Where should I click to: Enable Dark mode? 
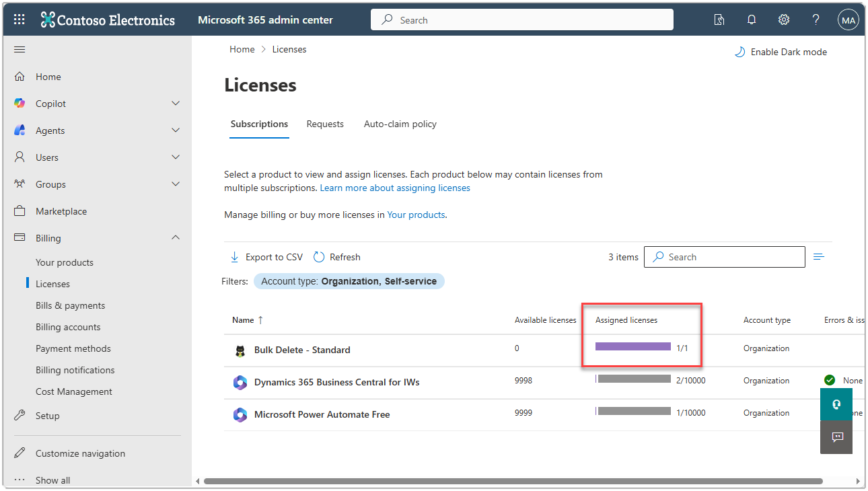point(781,51)
